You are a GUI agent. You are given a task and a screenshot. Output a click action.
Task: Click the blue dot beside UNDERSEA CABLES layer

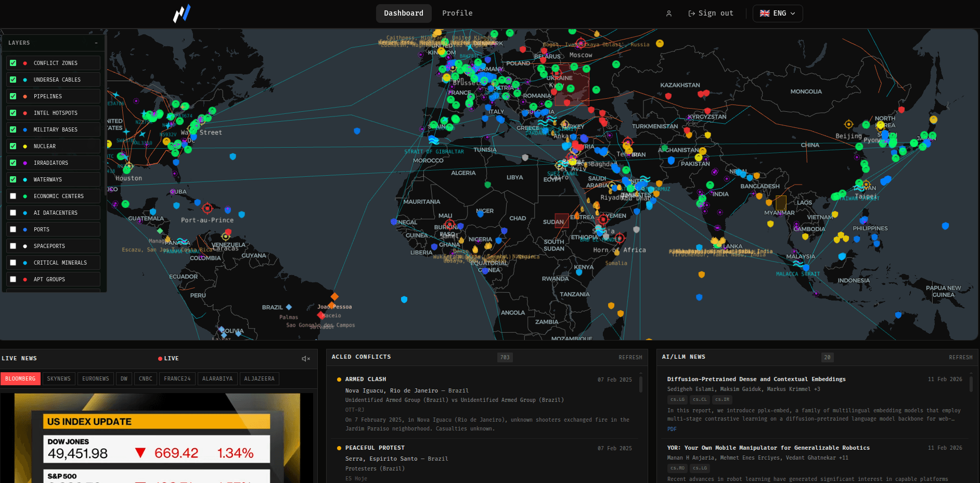(24, 80)
